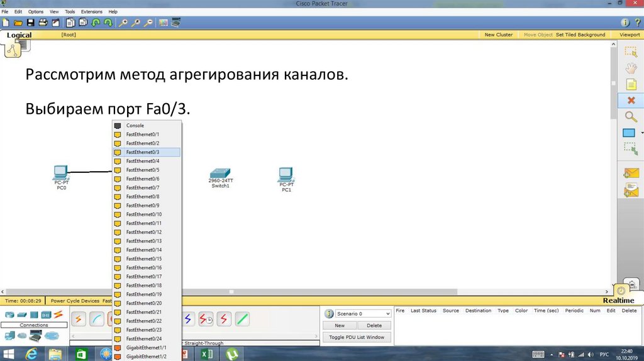The height and width of the screenshot is (361, 644).
Task: Open the Extensions menu
Action: pyautogui.click(x=92, y=11)
